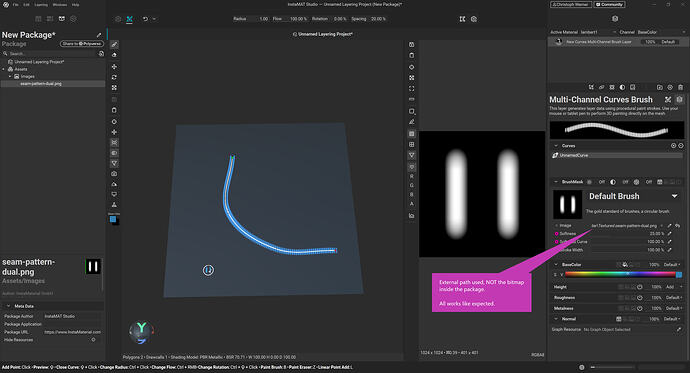Click the Christoph Werner account button
The width and height of the screenshot is (690, 373).
pyautogui.click(x=571, y=4)
